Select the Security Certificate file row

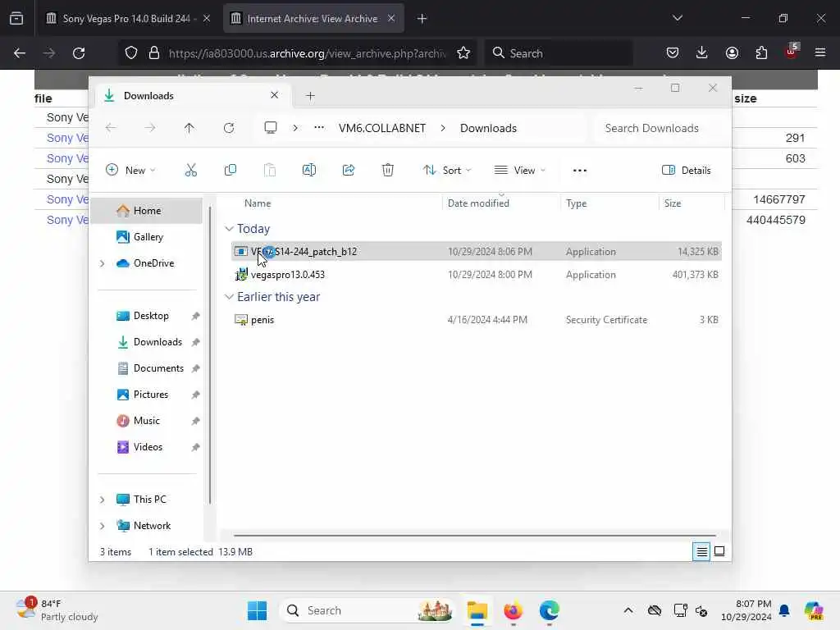click(x=477, y=320)
